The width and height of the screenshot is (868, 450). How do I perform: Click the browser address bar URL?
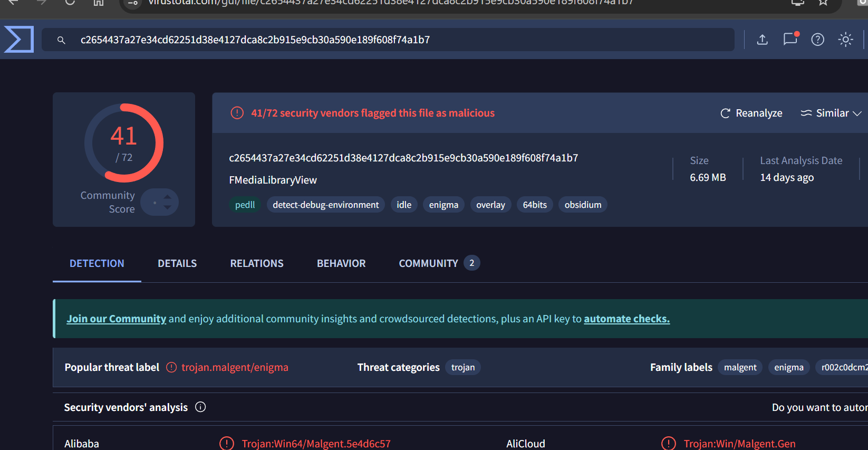[x=390, y=3]
